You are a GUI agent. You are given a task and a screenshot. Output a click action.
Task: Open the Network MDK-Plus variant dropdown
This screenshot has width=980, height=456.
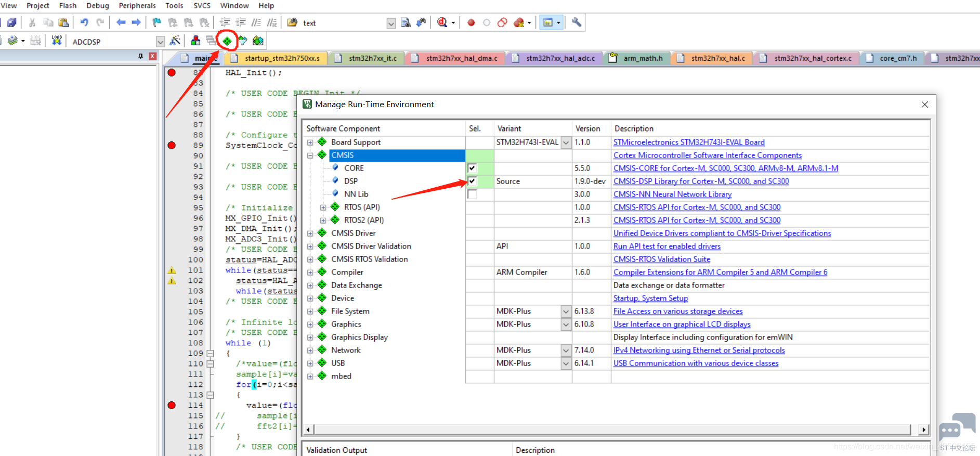(566, 350)
